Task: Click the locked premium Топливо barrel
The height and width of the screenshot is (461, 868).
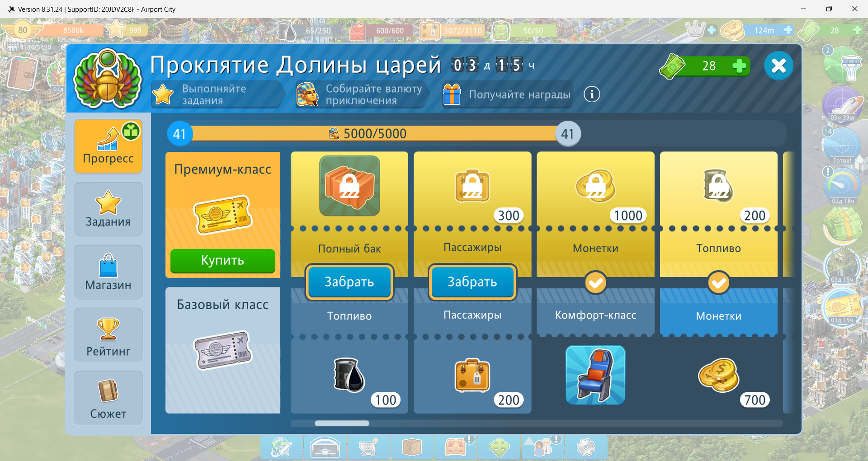Action: tap(718, 186)
